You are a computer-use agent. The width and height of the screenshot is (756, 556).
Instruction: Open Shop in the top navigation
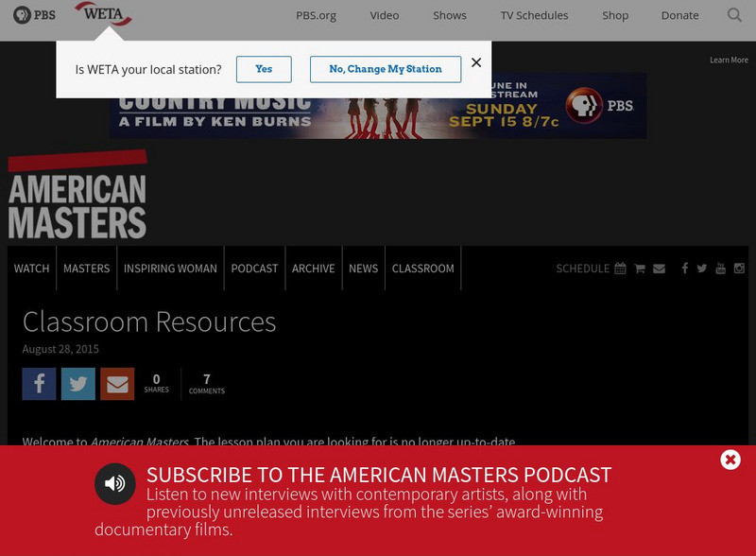[615, 15]
